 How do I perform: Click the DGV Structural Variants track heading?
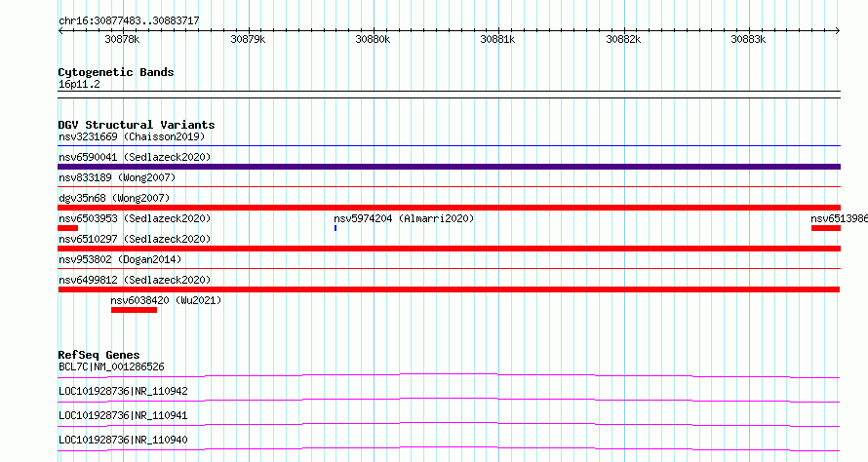point(137,125)
